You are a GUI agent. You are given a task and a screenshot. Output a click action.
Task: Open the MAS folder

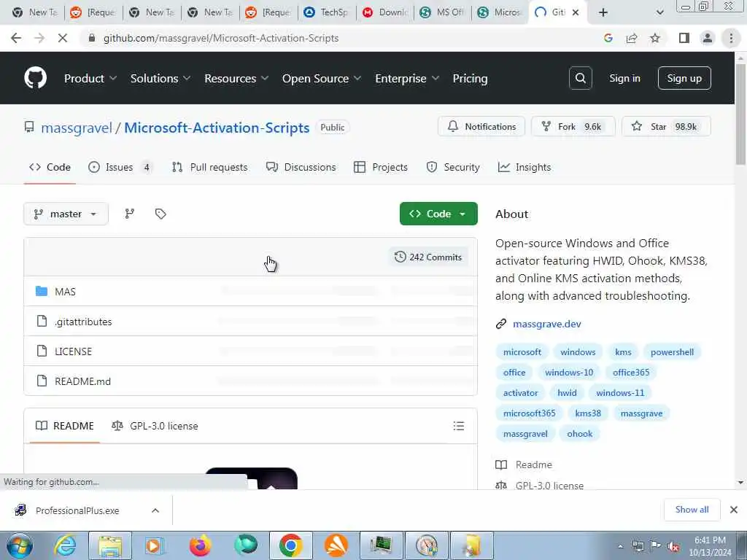tap(65, 292)
